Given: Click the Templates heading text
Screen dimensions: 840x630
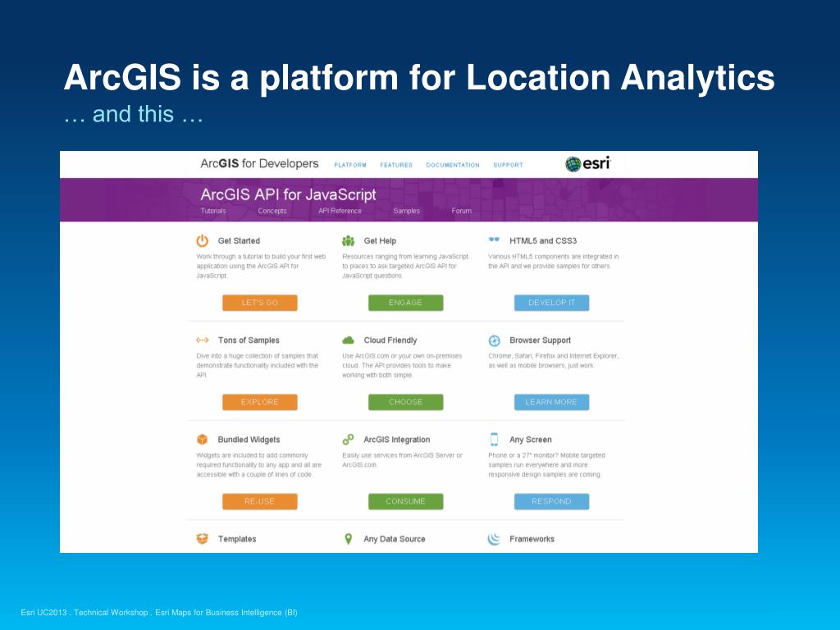Looking at the screenshot, I should coord(237,539).
